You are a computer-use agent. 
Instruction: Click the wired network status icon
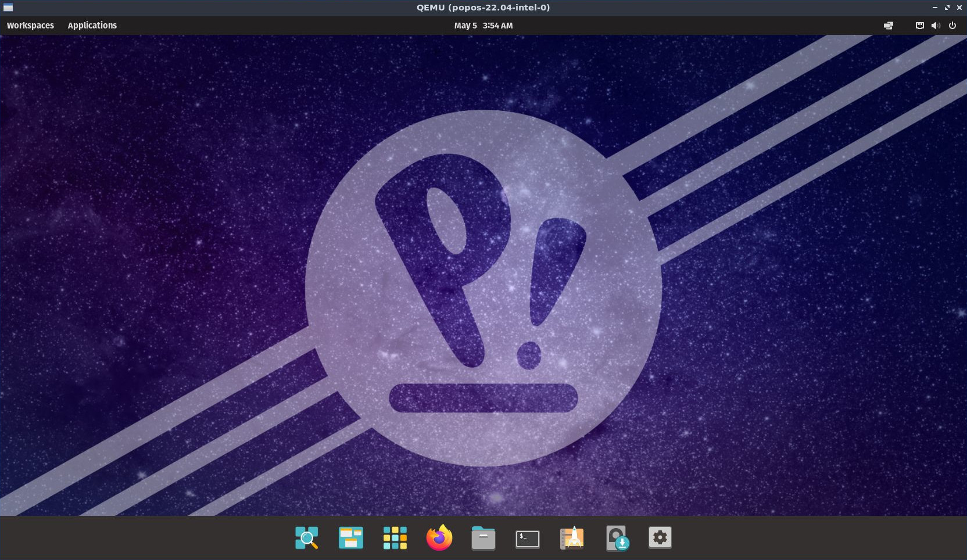click(x=919, y=26)
